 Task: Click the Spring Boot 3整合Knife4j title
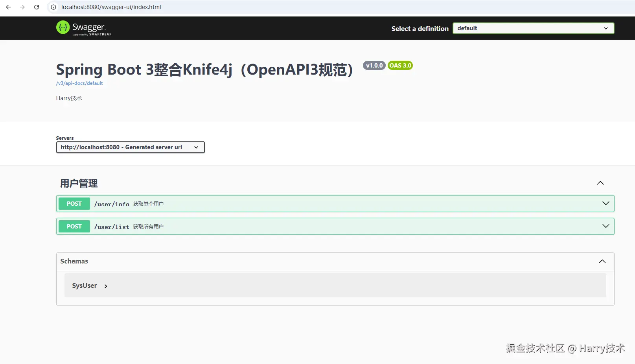point(205,70)
